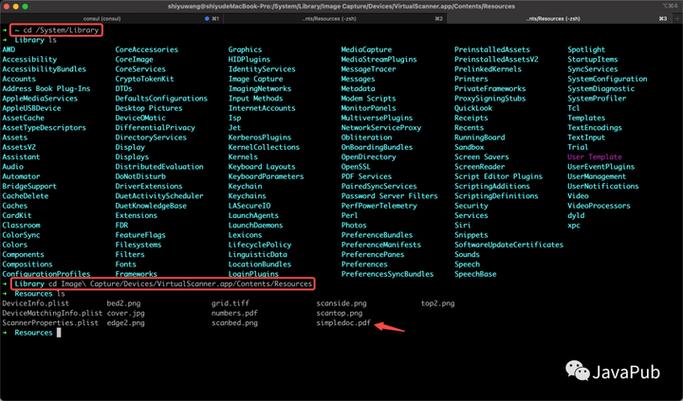
Task: Click the cursor block at the Resources prompt
Action: tap(58, 333)
